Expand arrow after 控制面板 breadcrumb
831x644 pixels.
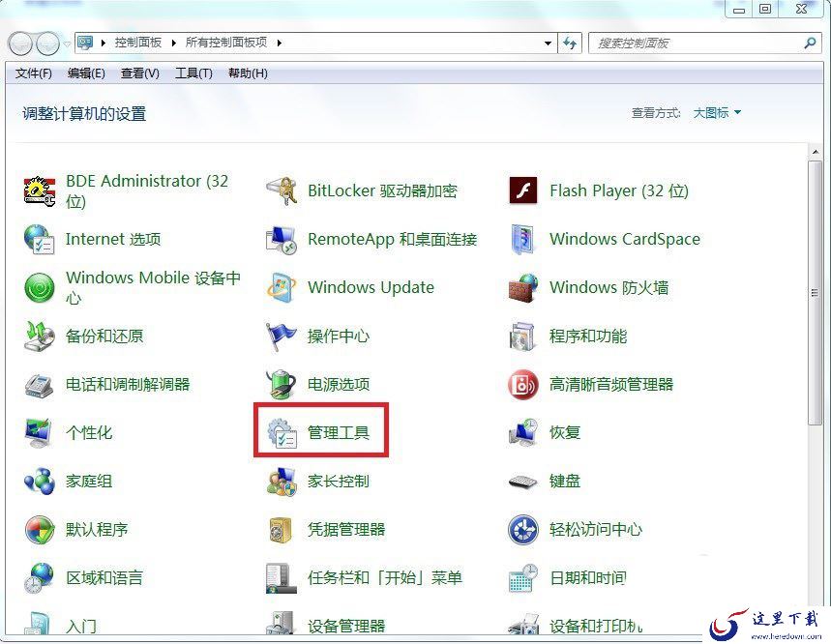coord(174,43)
